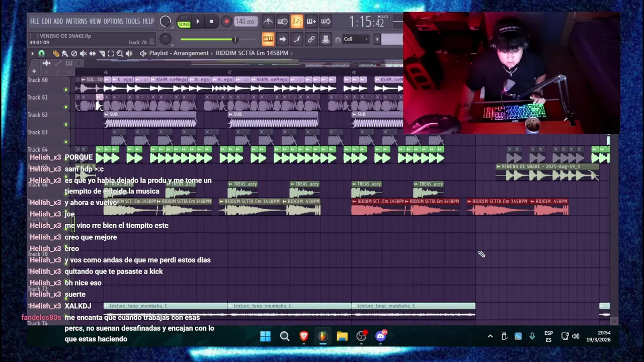Click the stamp-style toolbar icon

(326, 39)
